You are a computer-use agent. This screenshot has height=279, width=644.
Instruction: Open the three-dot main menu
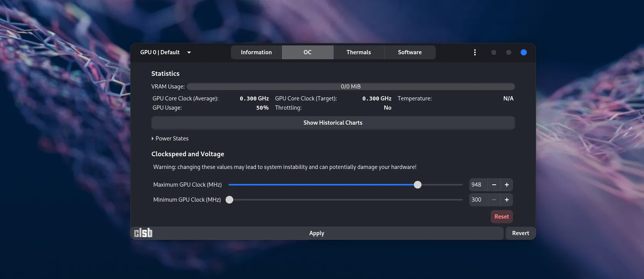(x=475, y=52)
